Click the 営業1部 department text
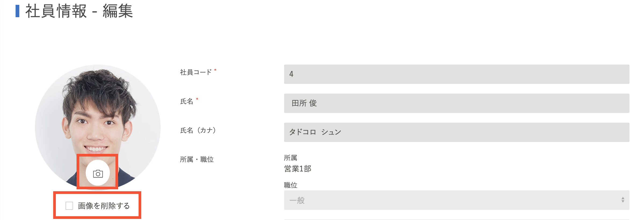Viewport: 644px width, 220px height. click(x=298, y=169)
